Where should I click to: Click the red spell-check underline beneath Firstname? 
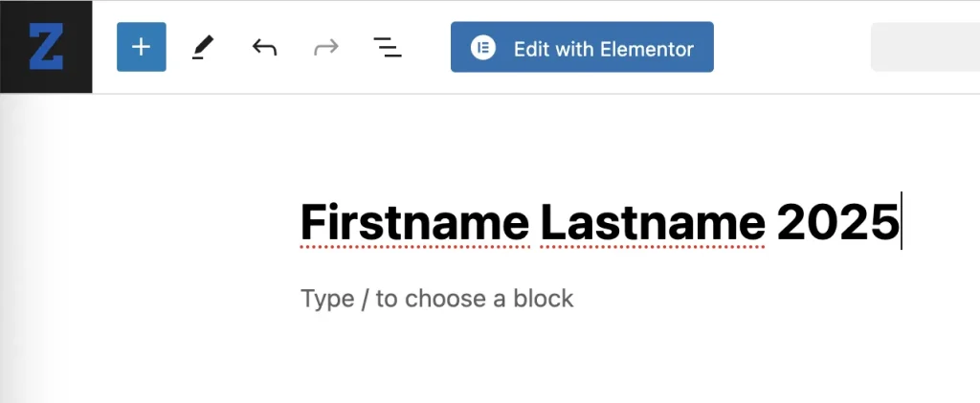tap(413, 247)
